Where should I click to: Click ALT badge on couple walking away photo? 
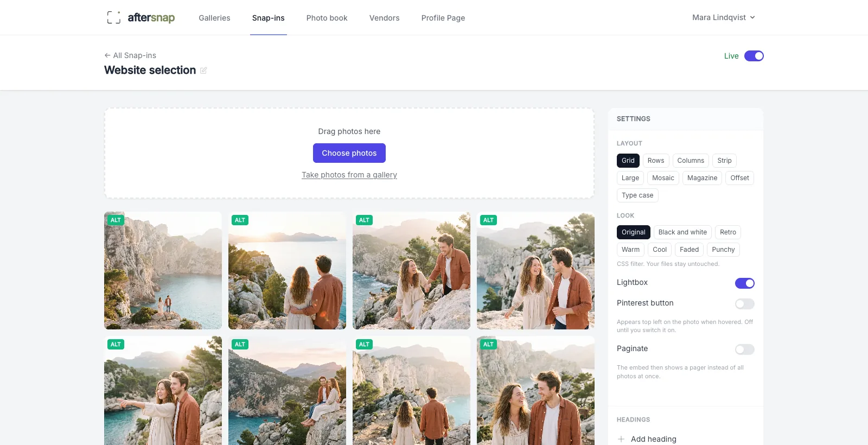364,345
